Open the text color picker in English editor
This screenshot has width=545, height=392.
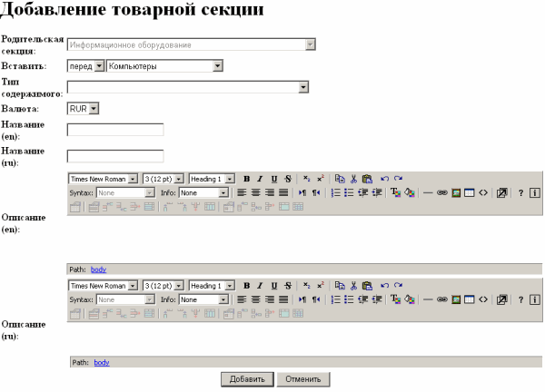coord(395,193)
